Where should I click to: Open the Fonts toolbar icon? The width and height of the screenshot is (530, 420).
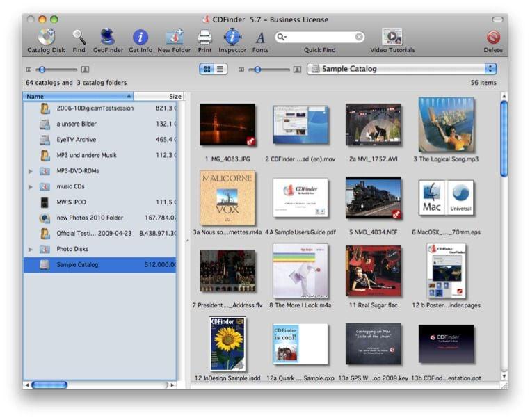[x=260, y=38]
